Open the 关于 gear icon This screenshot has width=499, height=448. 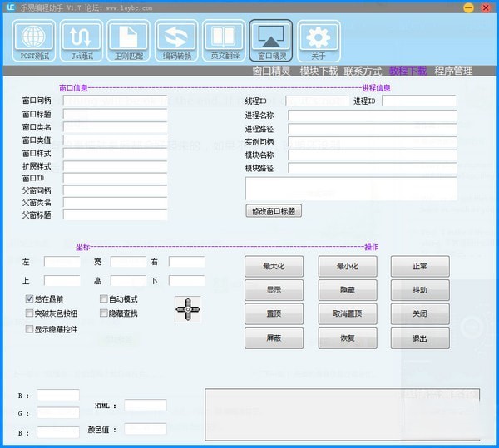pyautogui.click(x=319, y=41)
